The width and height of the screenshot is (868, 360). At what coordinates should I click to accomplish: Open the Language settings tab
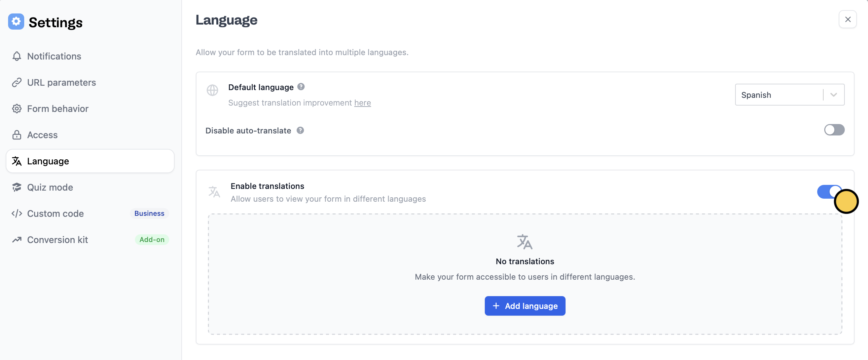pos(90,161)
